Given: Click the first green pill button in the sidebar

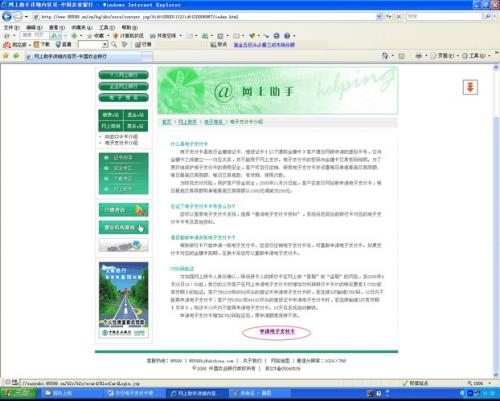Looking at the screenshot, I should tap(124, 75).
